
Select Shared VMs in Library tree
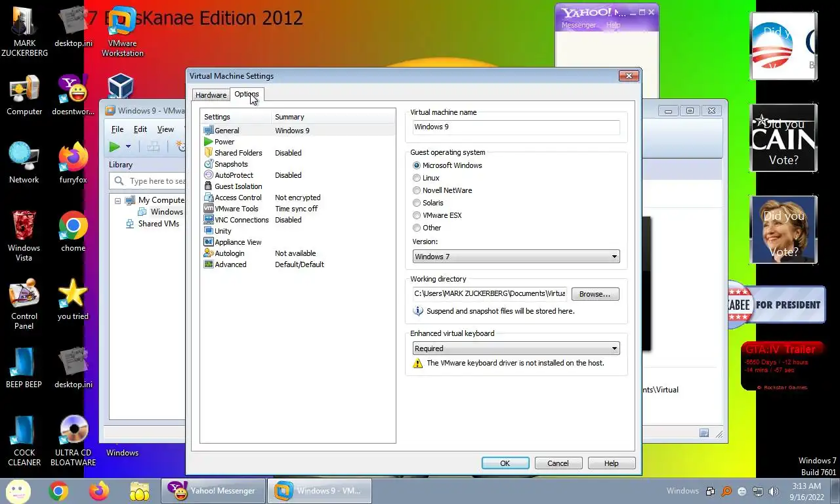(x=158, y=224)
